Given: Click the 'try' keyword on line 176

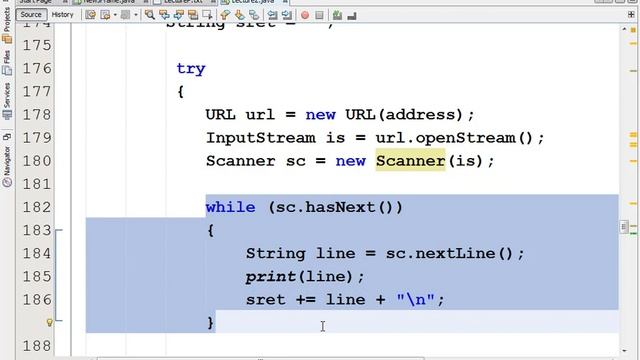Looking at the screenshot, I should [x=191, y=69].
